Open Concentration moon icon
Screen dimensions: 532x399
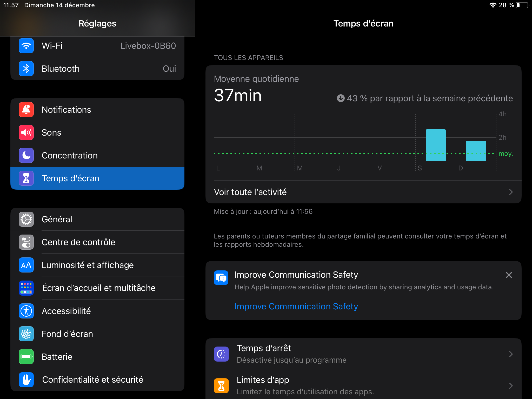click(26, 156)
